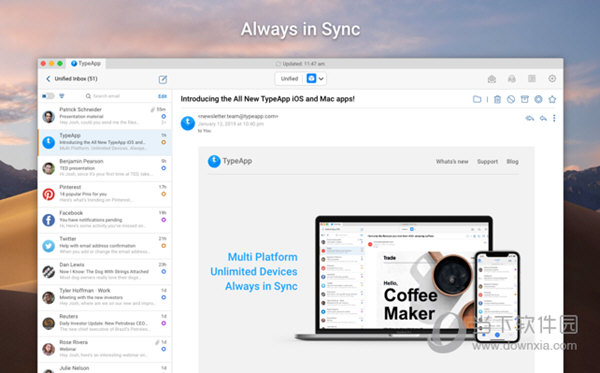Screen dimensions: 600x373
Task: Open Patrick Schneider's Presentation material email
Action: 105,116
